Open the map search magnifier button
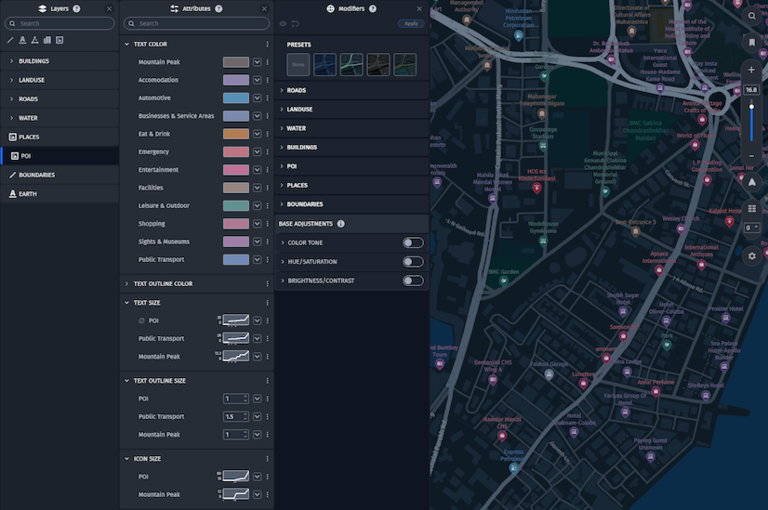Viewport: 768px width, 510px height. pyautogui.click(x=751, y=16)
